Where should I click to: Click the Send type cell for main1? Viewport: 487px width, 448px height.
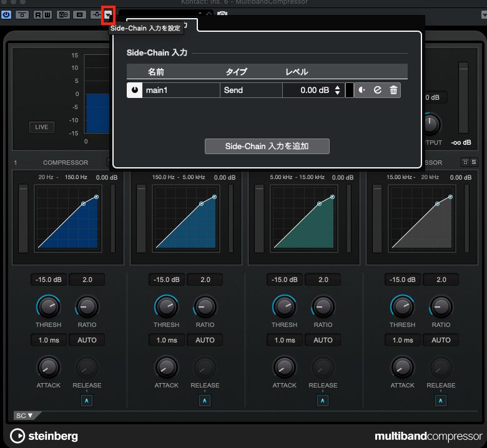coord(251,90)
